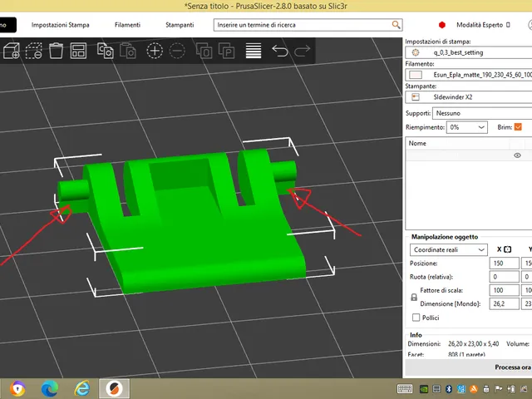Toggle the scale proportions lock icon

pyautogui.click(x=414, y=298)
